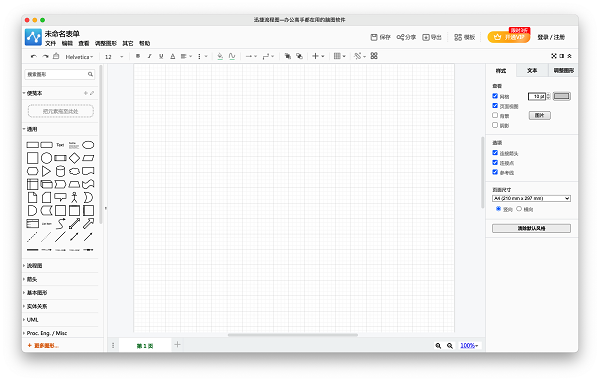Click the fill color bucket icon
The image size is (600, 381).
tap(220, 56)
